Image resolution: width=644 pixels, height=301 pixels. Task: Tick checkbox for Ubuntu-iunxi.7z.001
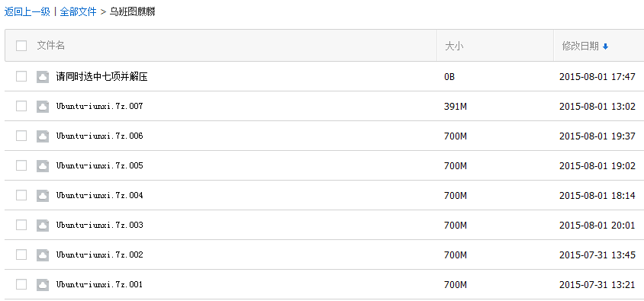(x=21, y=284)
